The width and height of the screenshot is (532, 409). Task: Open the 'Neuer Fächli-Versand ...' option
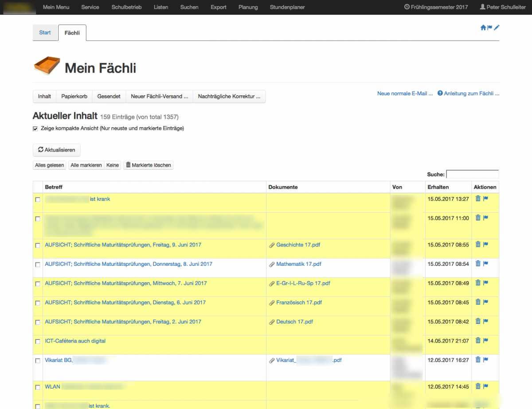coord(159,96)
